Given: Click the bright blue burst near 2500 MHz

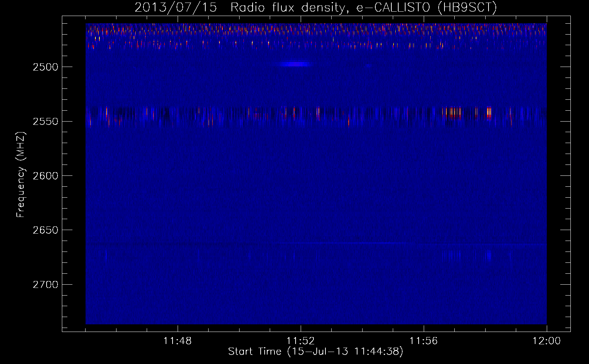Looking at the screenshot, I should (x=296, y=64).
